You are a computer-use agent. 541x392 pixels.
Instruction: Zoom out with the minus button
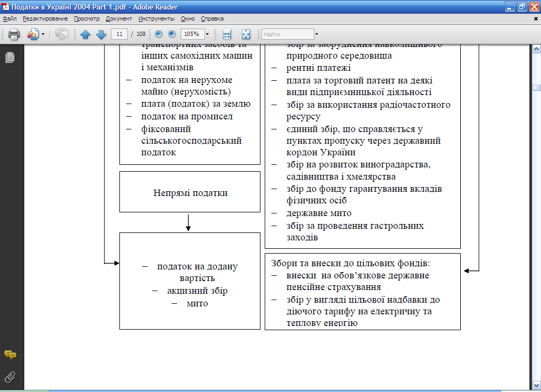[158, 34]
